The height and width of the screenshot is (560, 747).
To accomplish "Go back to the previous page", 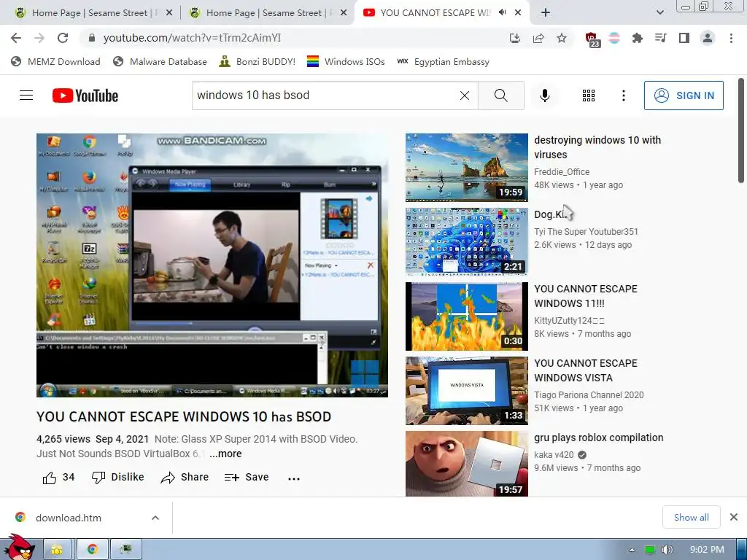I will 16,38.
